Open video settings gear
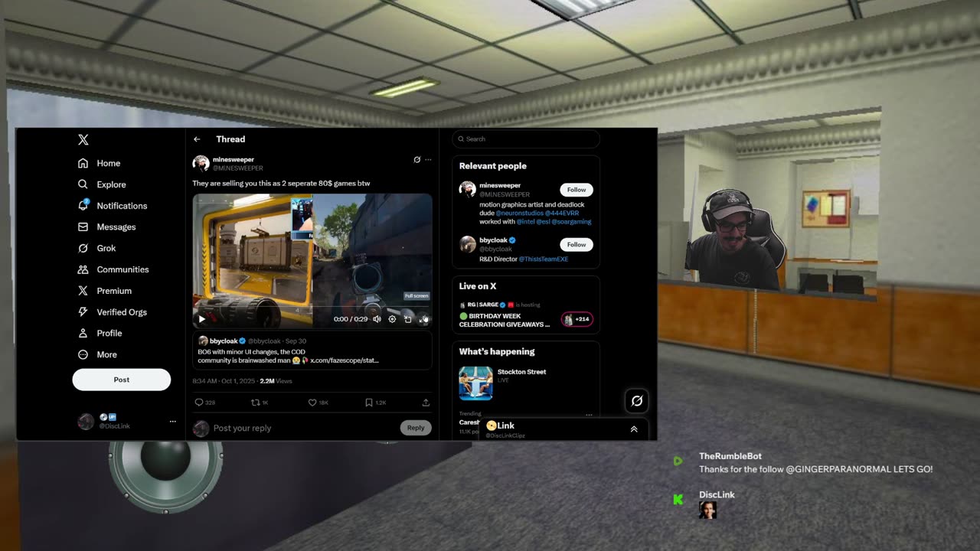 [392, 319]
